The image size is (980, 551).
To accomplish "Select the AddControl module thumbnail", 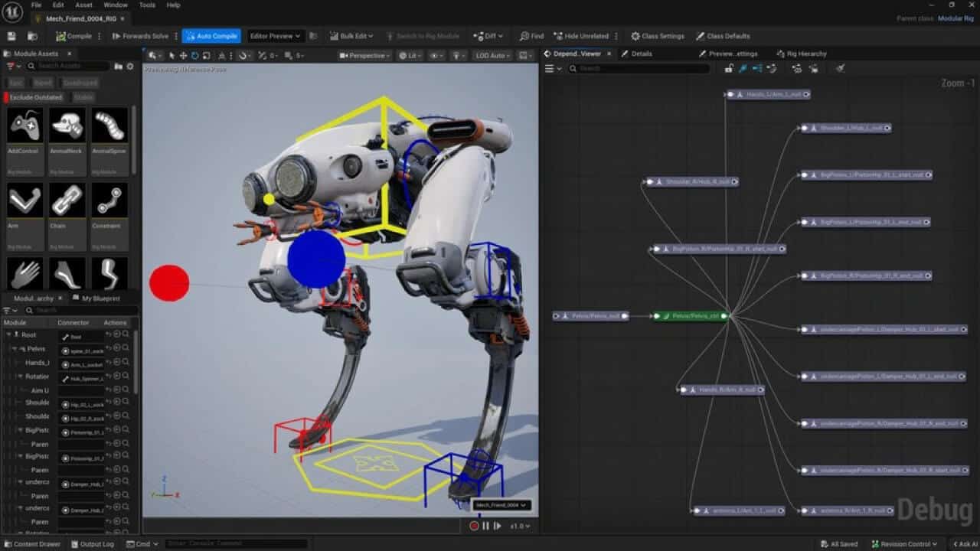I will point(24,126).
